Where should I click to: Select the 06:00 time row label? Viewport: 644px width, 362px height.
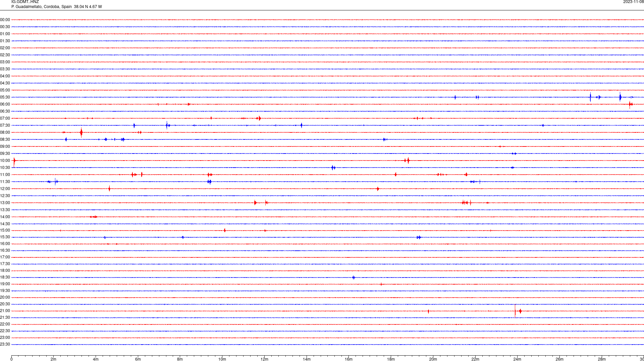5,104
